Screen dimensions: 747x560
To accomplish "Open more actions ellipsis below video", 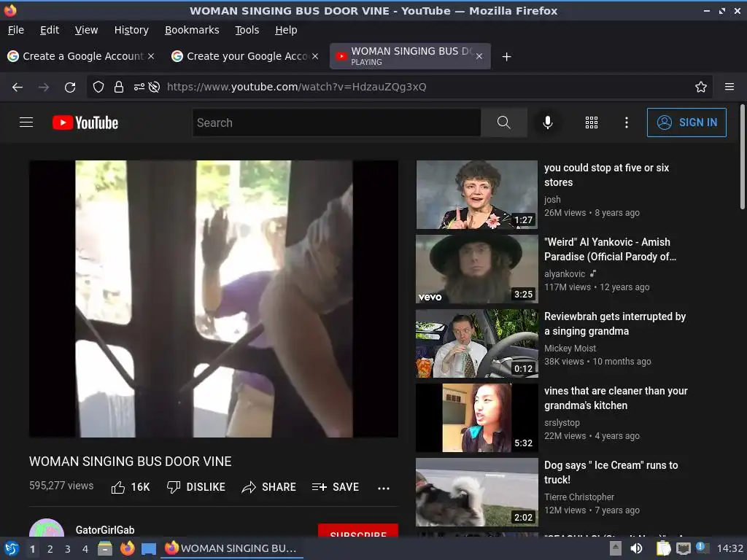I will (384, 488).
